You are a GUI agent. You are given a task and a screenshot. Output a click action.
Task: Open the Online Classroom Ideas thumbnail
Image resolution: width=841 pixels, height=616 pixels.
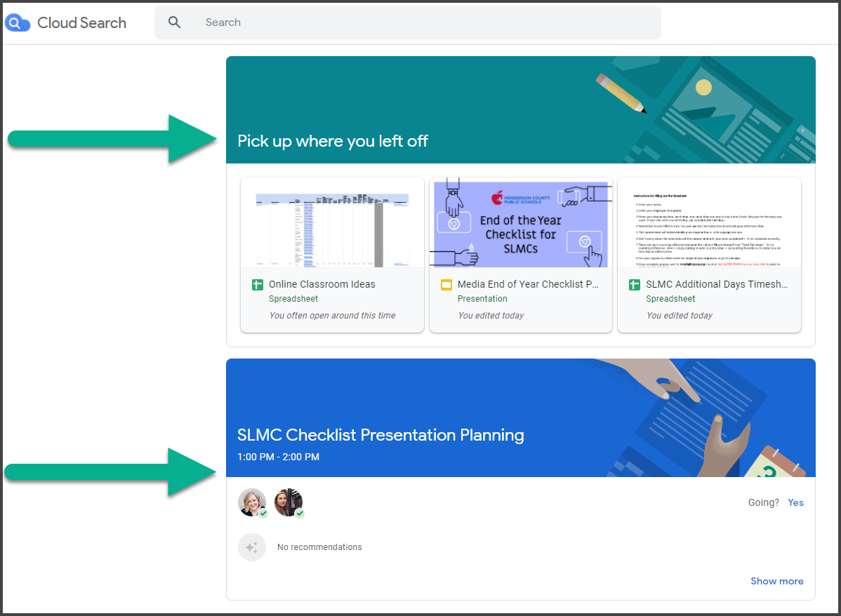[332, 222]
